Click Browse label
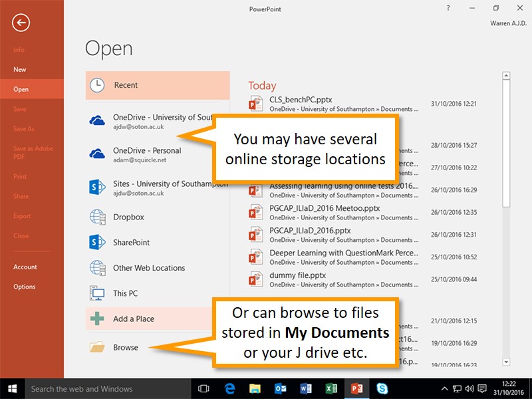This screenshot has height=399, width=532. pyautogui.click(x=126, y=347)
